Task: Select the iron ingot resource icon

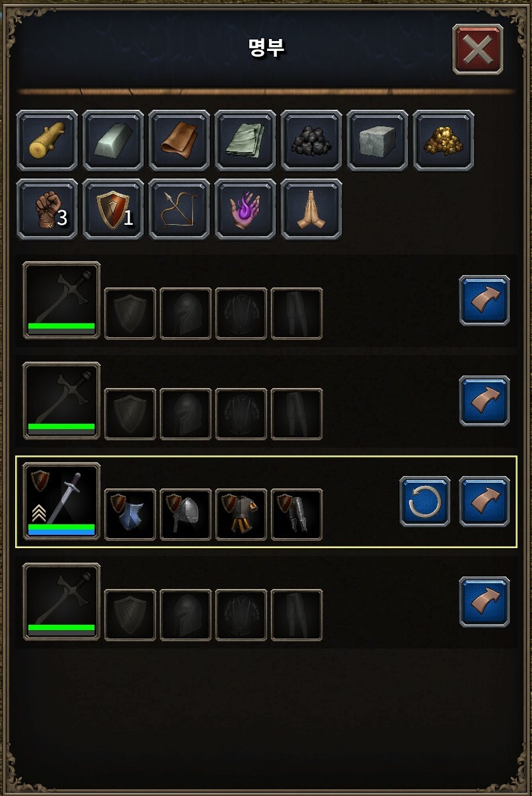Action: point(113,140)
